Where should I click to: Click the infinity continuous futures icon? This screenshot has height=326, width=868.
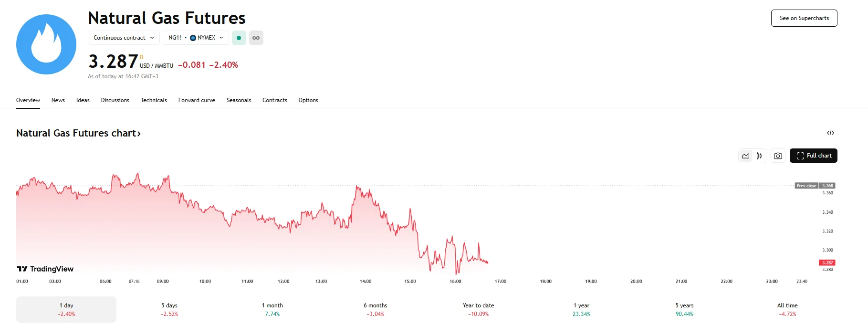[x=256, y=38]
